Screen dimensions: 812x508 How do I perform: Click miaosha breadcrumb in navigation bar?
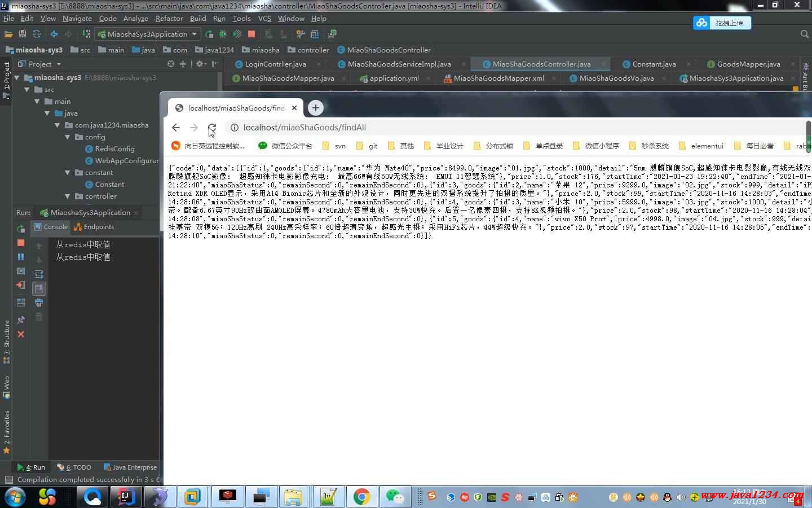coord(261,50)
